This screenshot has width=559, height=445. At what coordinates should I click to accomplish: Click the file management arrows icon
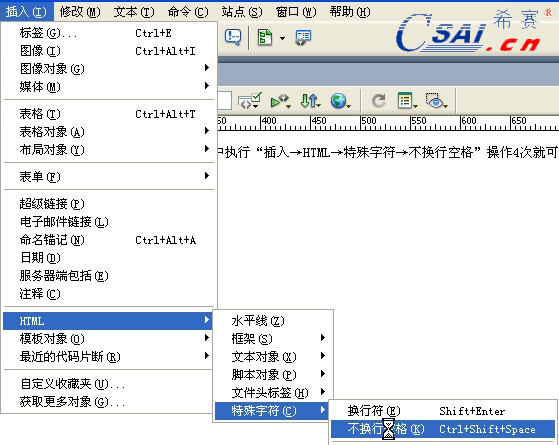point(310,101)
